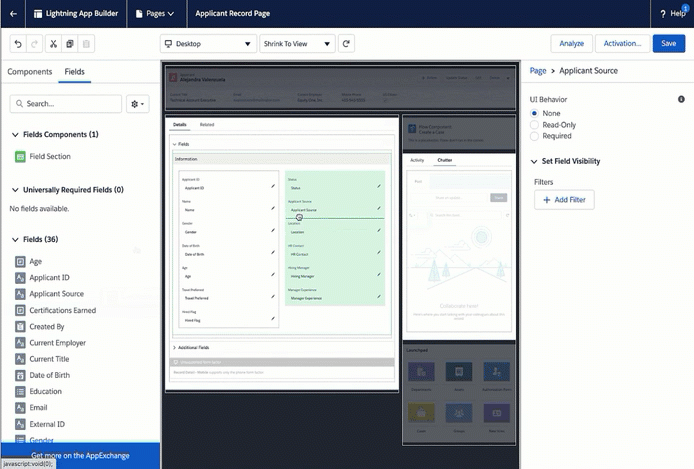Click the info icon beside UI Behavior
Image resolution: width=694 pixels, height=469 pixels.
[x=681, y=99]
